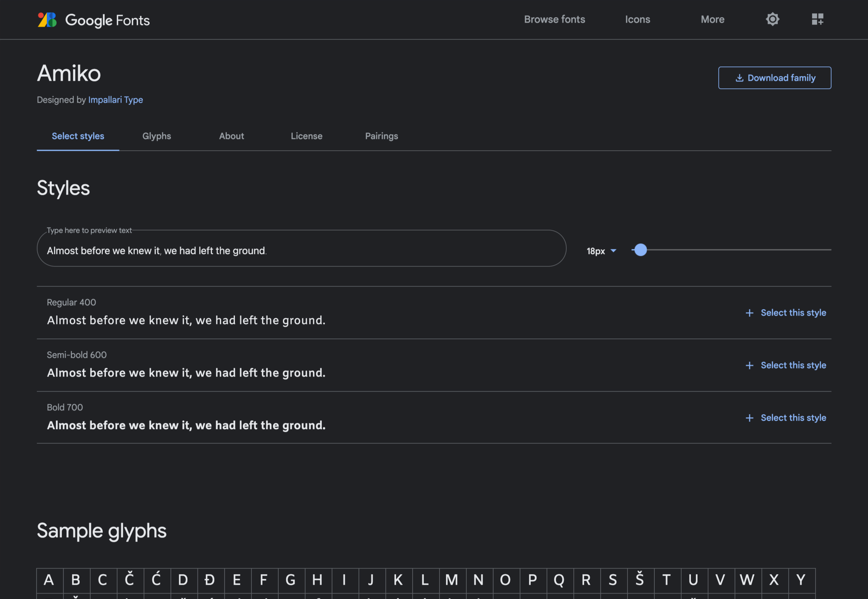
Task: Click the sample glyph Q
Action: [x=560, y=581]
